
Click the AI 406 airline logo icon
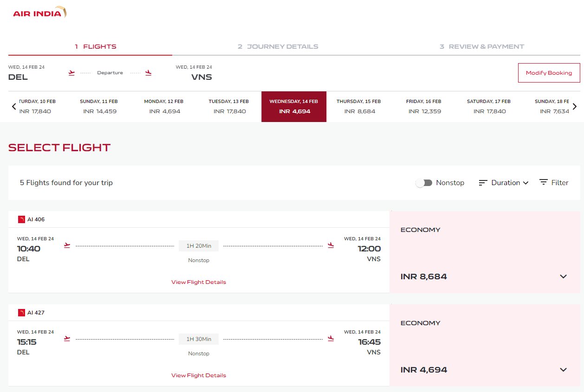coord(21,219)
